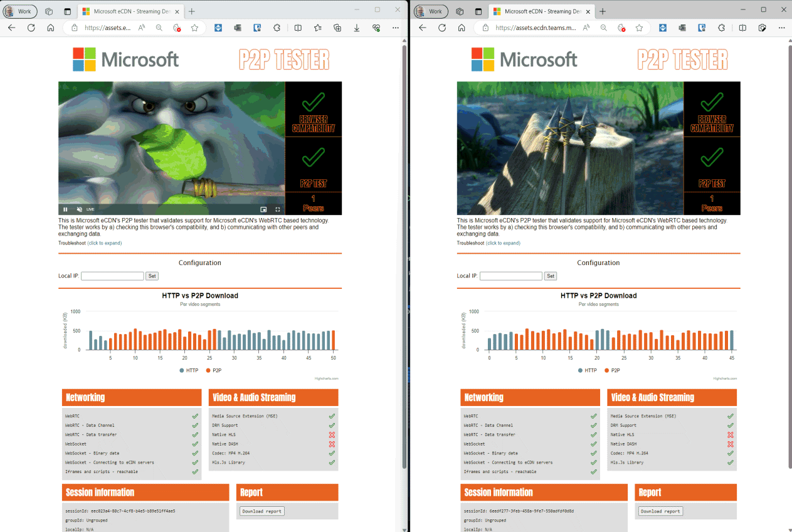
Task: Open Downloads in the left window toolbar
Action: pyautogui.click(x=356, y=28)
